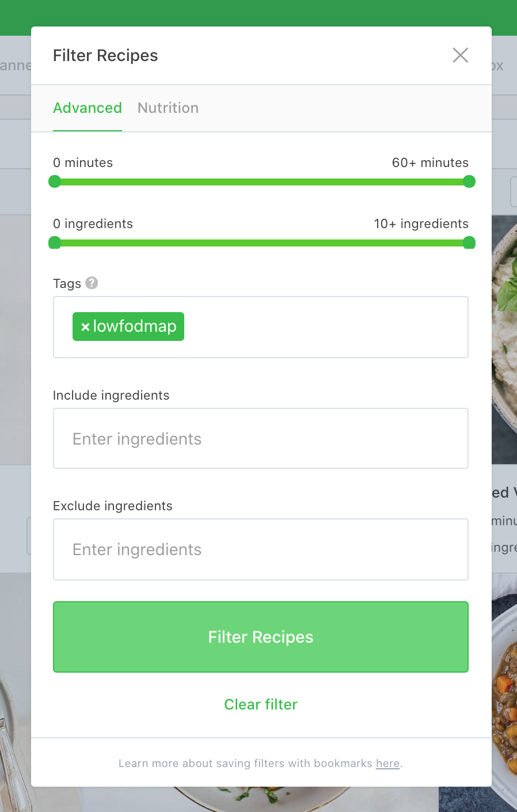Select the Advanced tab
The width and height of the screenshot is (517, 812).
[x=88, y=108]
